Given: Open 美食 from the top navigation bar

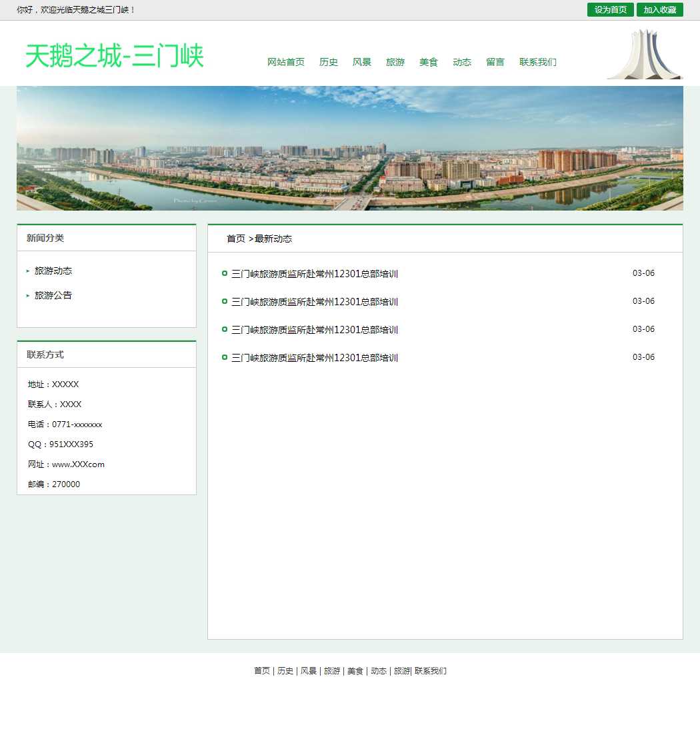Looking at the screenshot, I should tap(428, 62).
